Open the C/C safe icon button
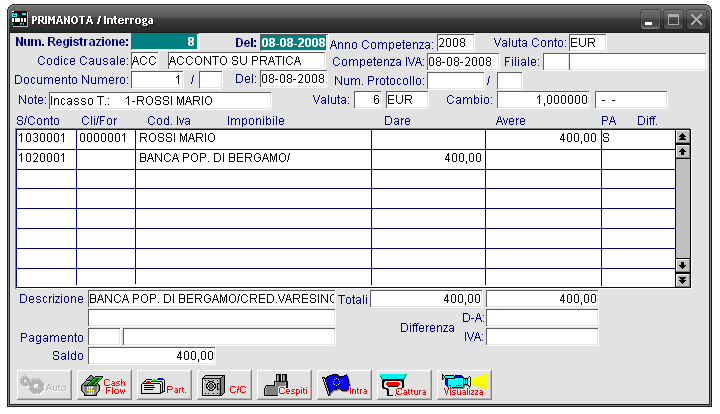 (225, 385)
